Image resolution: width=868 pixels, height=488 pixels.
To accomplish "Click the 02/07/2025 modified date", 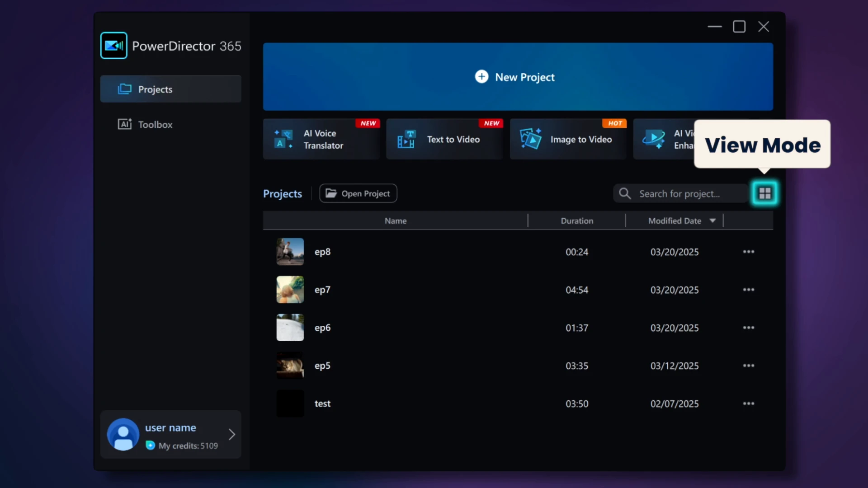I will click(x=675, y=404).
